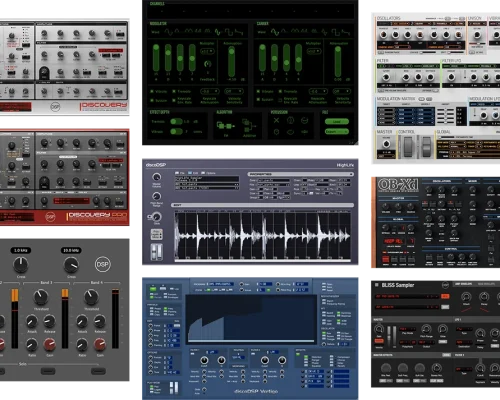Toggle the Modulator Tremolo checkbox
Screen dimensions: 500x400
pos(174,91)
